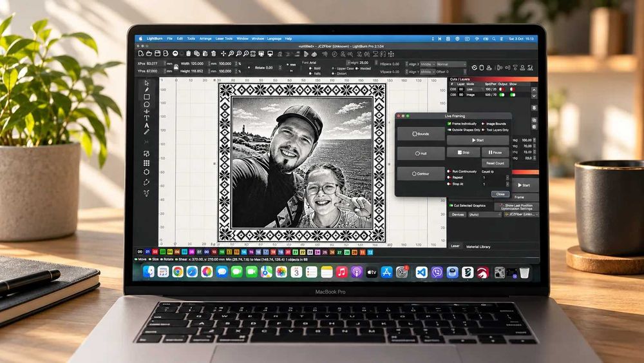Click the Delete trash toolbar icon
644x363 pixels.
pos(214,54)
